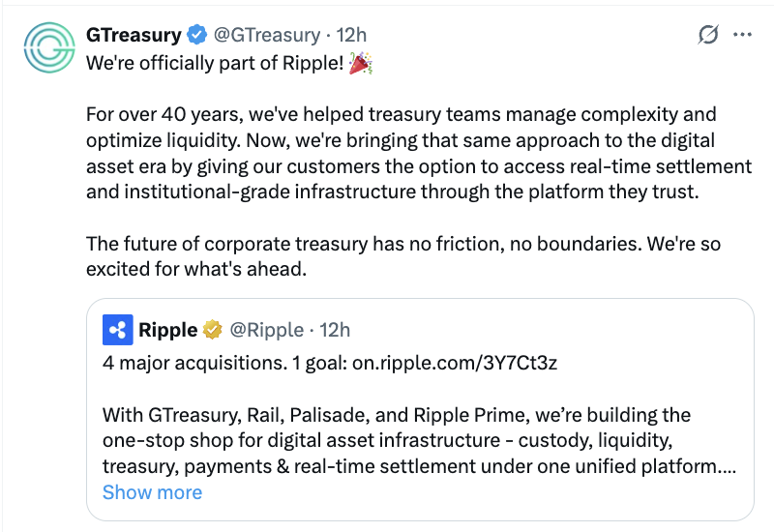Click the GTreasury tweet 12h timestamp
The height and width of the screenshot is (532, 774).
pyautogui.click(x=351, y=35)
